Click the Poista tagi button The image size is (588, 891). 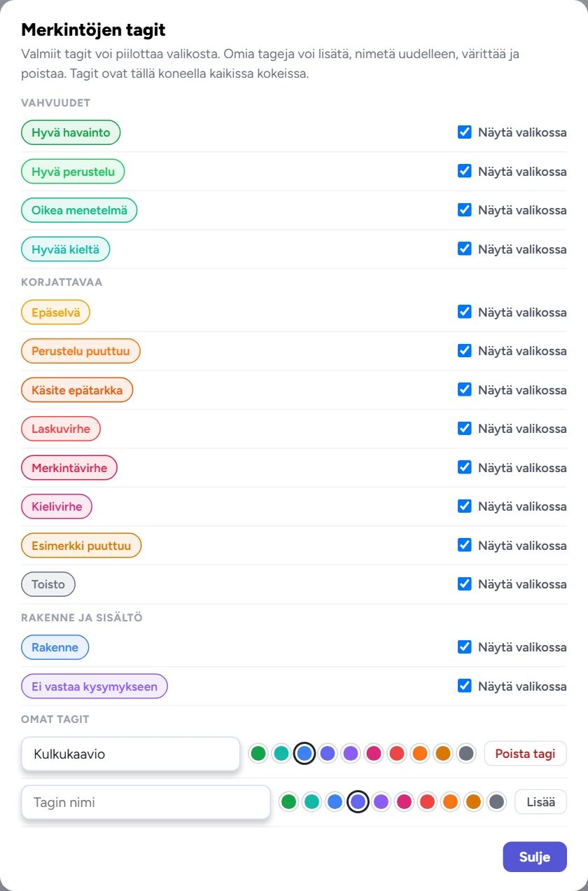coord(525,754)
